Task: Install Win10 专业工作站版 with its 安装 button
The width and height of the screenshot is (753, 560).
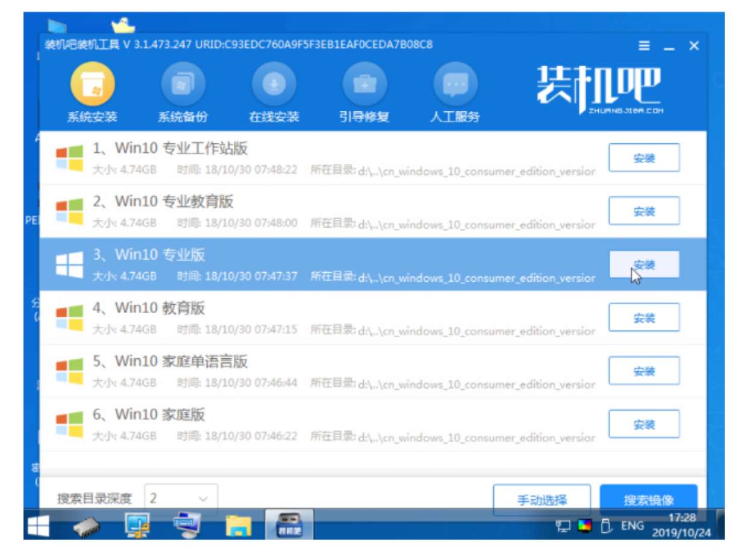Action: [644, 158]
